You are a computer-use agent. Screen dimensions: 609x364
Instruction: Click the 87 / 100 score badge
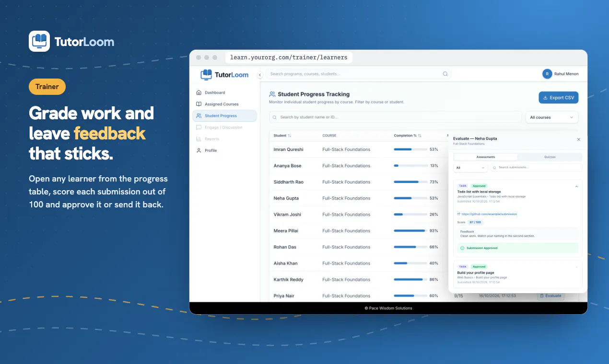[x=475, y=222]
